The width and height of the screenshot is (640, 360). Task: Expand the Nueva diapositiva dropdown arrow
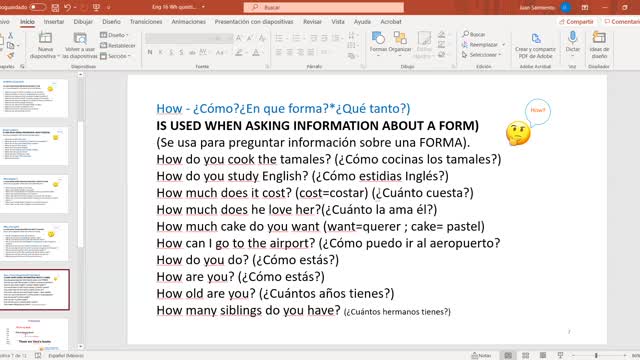pos(58,56)
